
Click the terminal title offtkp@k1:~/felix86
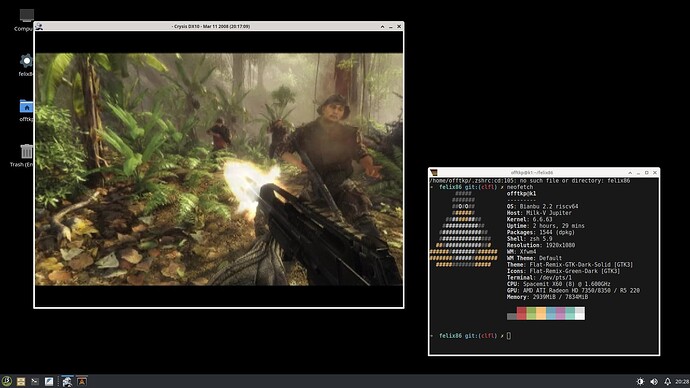532,172
